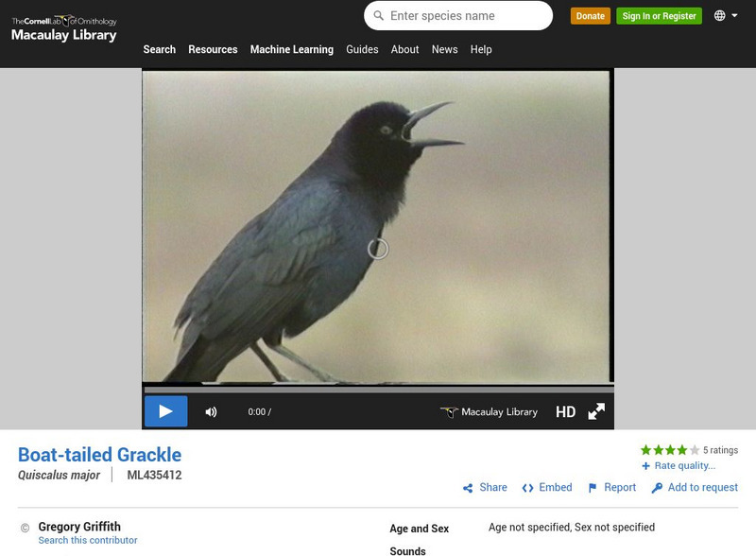This screenshot has width=756, height=556.
Task: Mute the video audio
Action: [211, 411]
